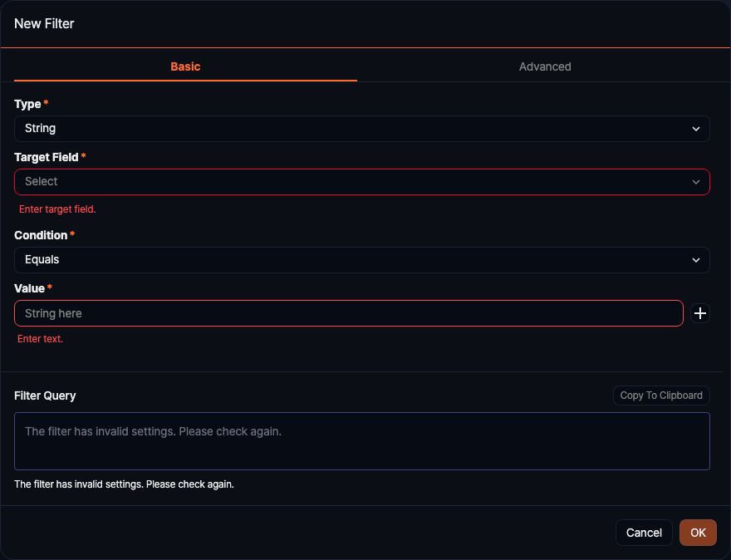Click the plus icon next to Value
This screenshot has height=560, width=731.
pyautogui.click(x=700, y=313)
